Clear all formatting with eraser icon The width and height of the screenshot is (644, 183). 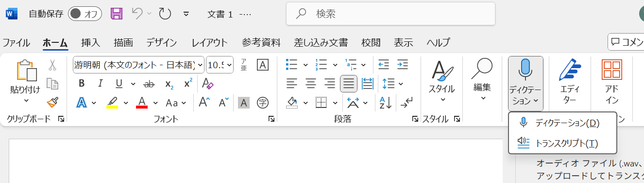pyautogui.click(x=208, y=84)
